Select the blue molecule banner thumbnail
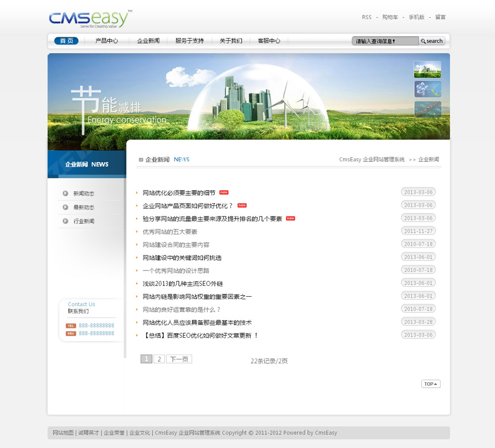495x448 pixels. 427,90
